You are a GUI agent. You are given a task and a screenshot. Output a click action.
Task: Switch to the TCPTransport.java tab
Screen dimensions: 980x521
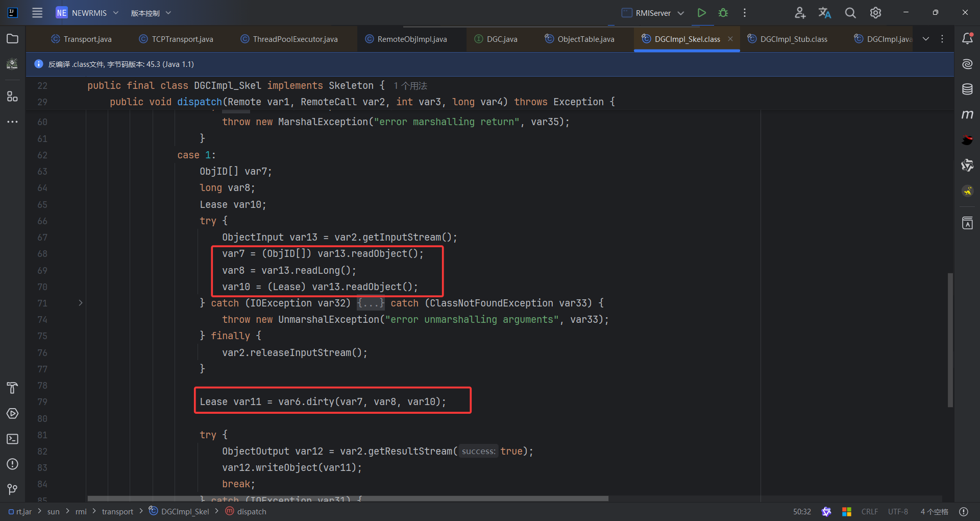coord(176,39)
